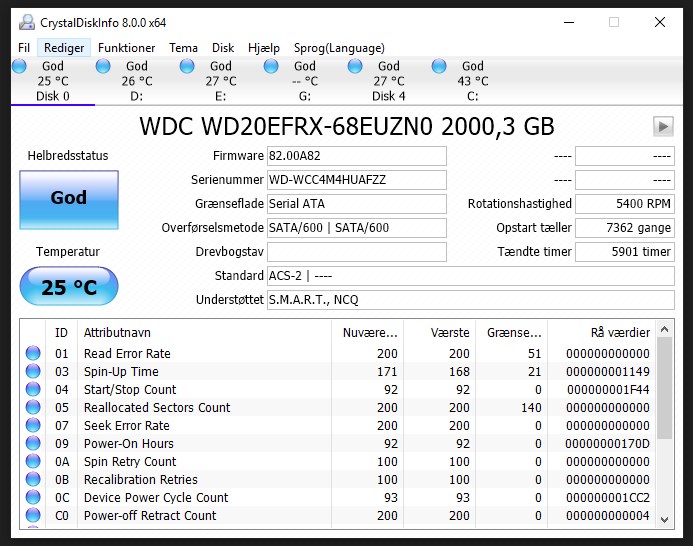Select raw value 000000001F44

[x=608, y=389]
